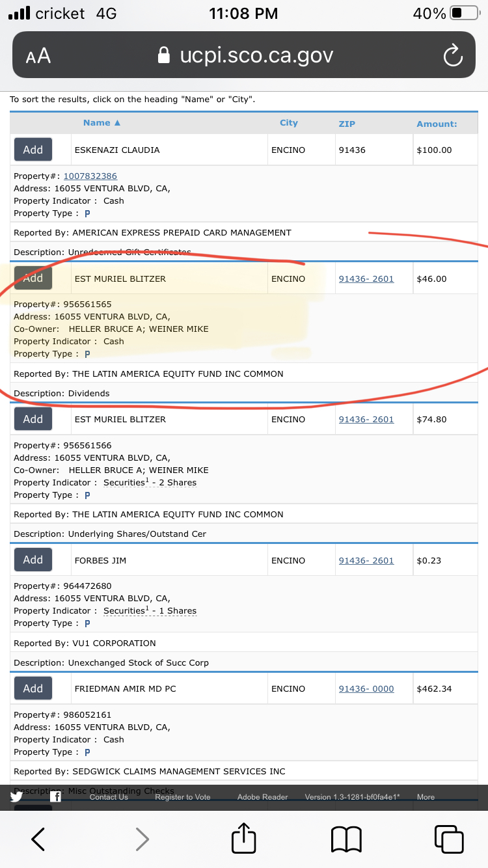Image resolution: width=488 pixels, height=868 pixels.
Task: Tap the Safari forward arrow
Action: (x=142, y=839)
